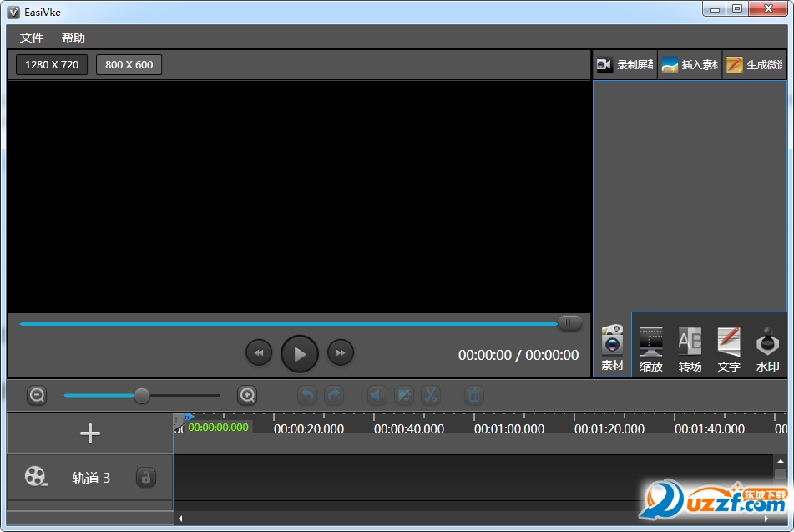Click the preview progress slider handle

tap(569, 322)
